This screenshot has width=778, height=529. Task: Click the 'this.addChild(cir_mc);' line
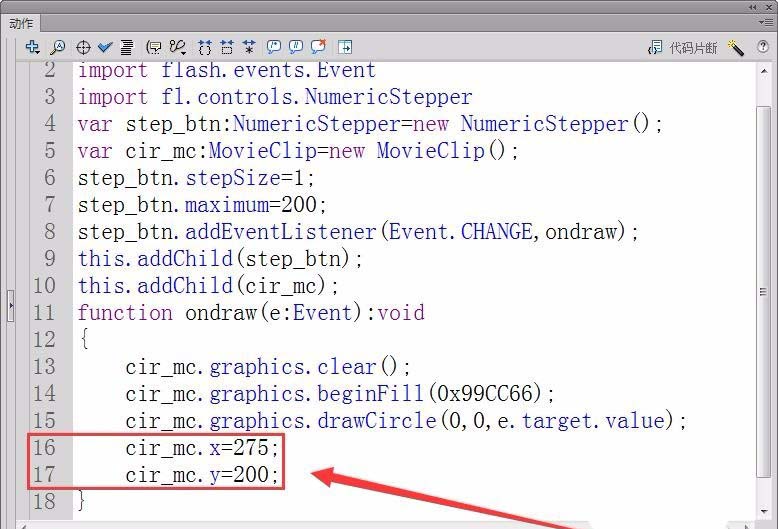coord(208,285)
